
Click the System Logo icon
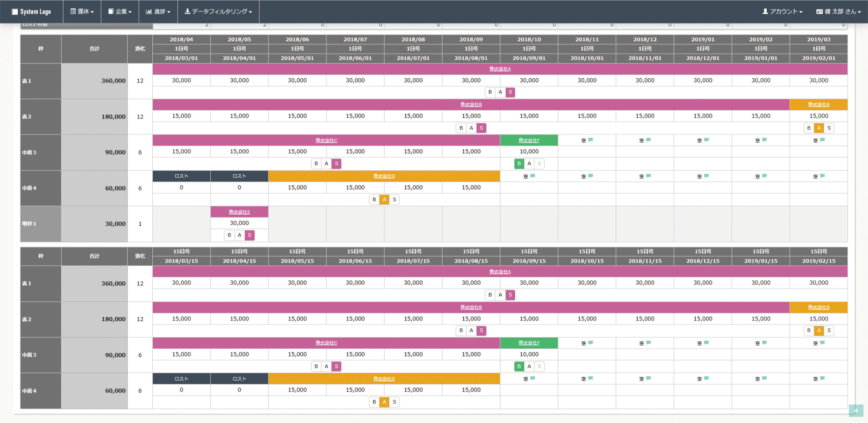[x=15, y=11]
